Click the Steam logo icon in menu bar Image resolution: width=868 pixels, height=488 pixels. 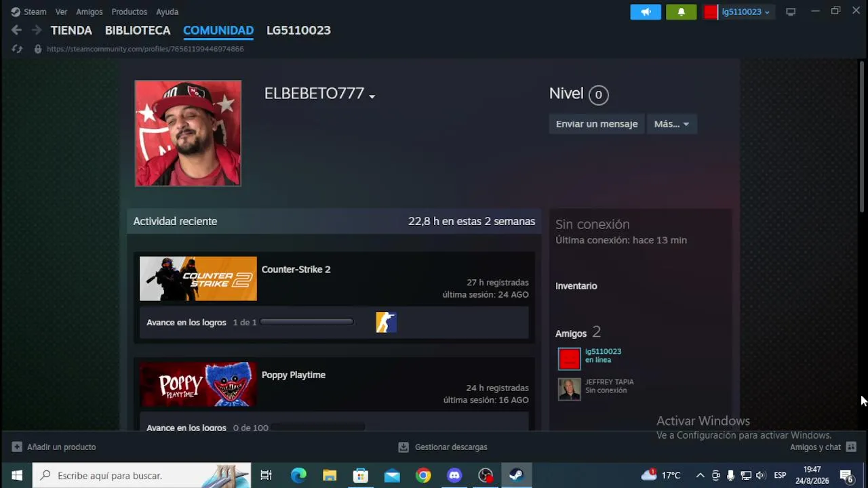[x=16, y=12]
